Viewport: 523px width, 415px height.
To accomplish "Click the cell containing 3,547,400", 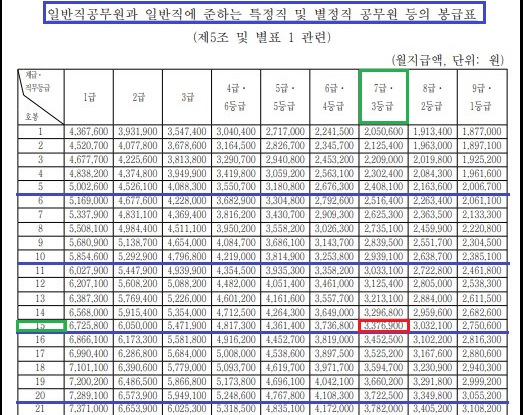I will tap(187, 132).
